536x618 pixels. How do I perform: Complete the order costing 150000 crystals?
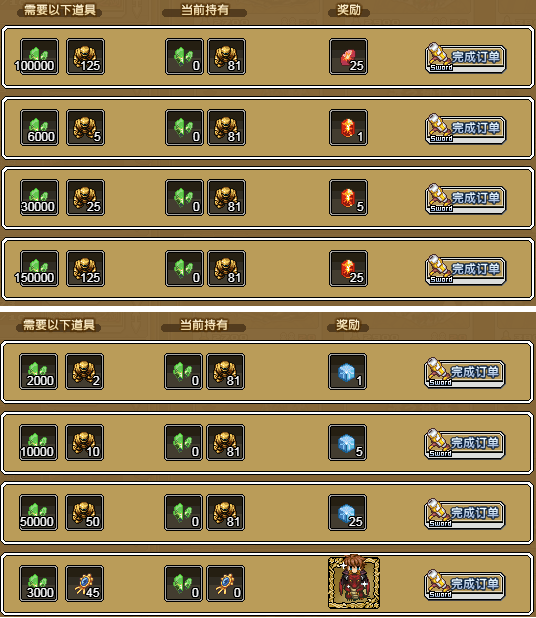coord(465,270)
